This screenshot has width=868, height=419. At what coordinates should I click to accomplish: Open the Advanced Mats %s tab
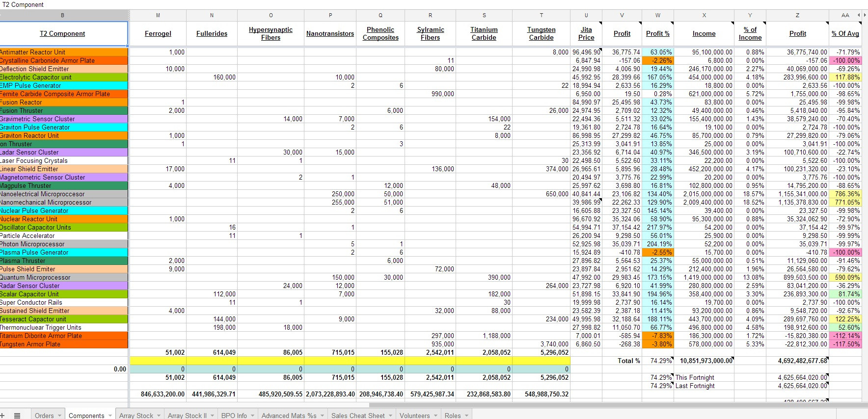[x=289, y=416]
